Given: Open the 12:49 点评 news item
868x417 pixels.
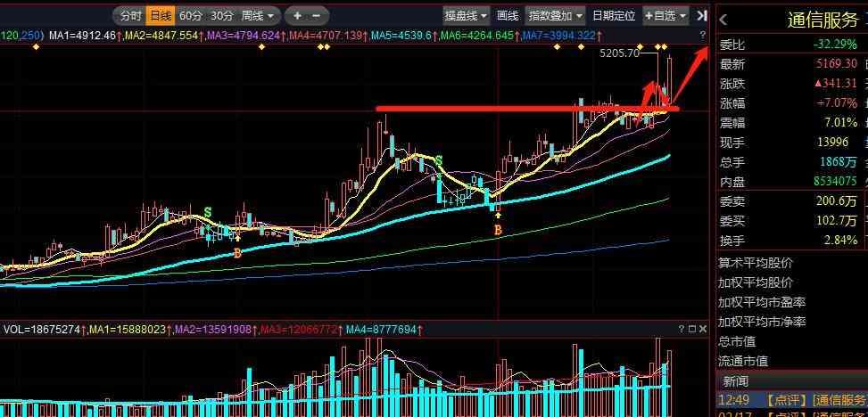Looking at the screenshot, I should click(x=794, y=400).
